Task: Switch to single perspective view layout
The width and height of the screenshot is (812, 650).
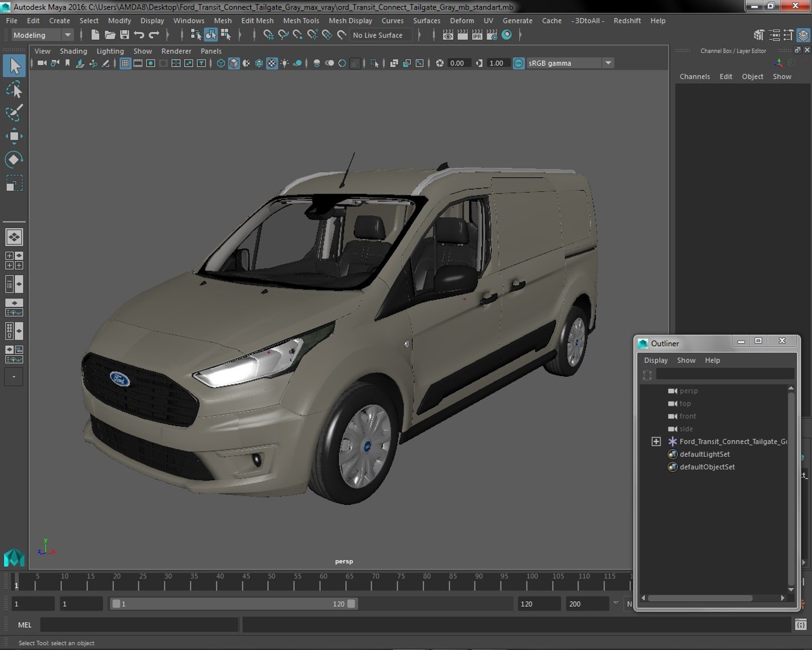Action: click(14, 237)
